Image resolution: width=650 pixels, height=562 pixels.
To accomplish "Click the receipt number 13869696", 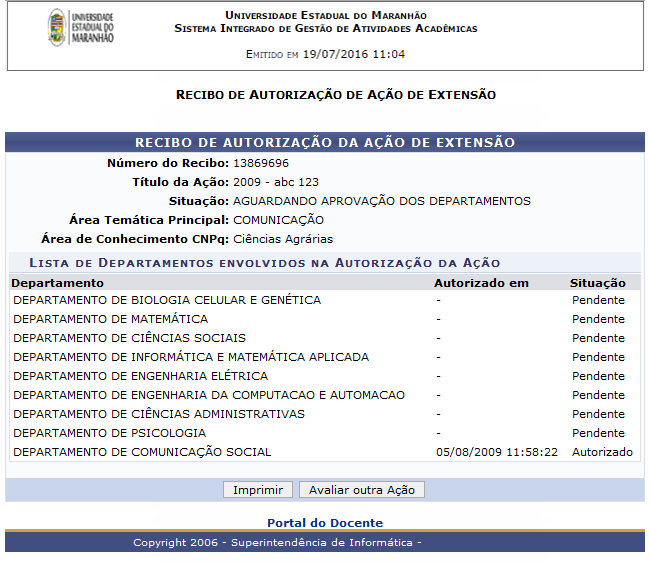I will click(x=261, y=163).
